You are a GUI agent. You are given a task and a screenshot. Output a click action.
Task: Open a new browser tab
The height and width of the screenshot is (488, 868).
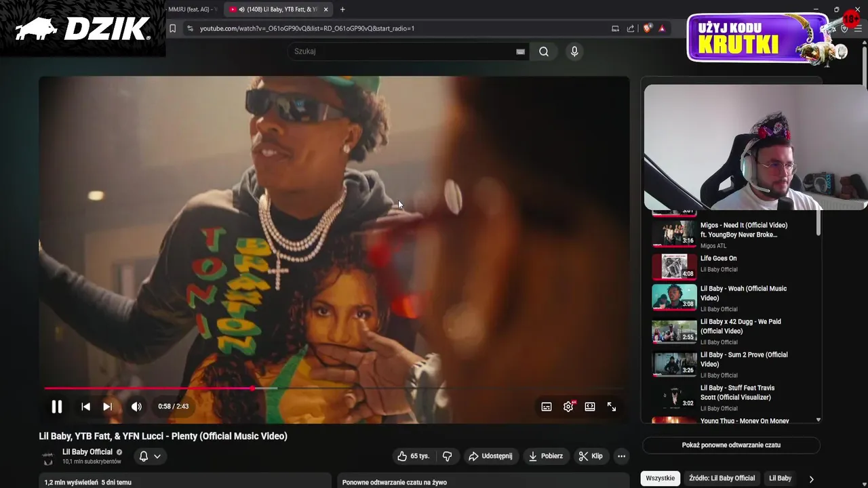pyautogui.click(x=342, y=9)
